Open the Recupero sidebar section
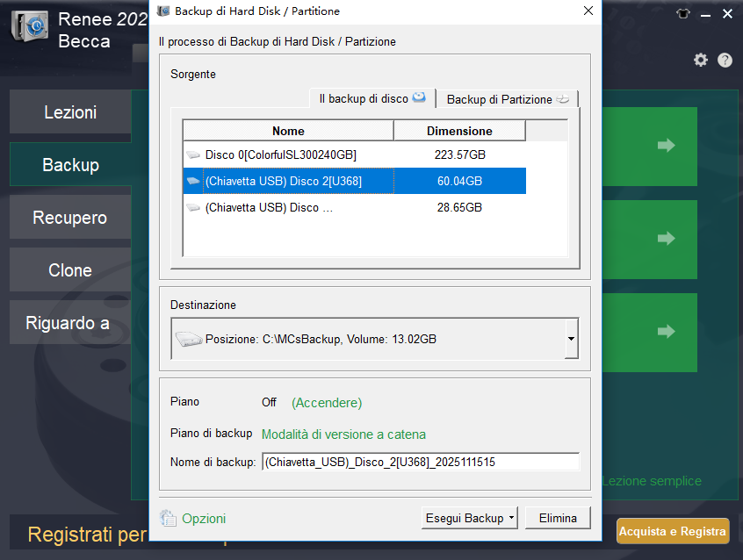Screen dimensions: 743x560 tap(69, 218)
